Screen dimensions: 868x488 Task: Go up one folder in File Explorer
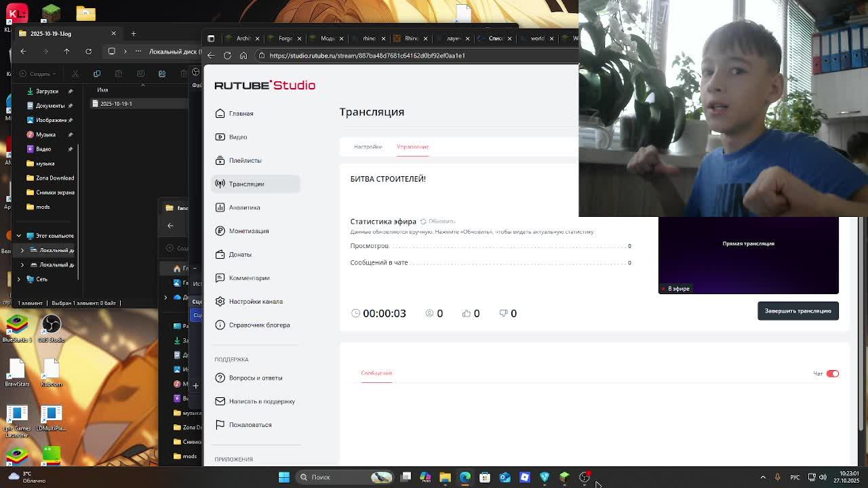[x=66, y=52]
